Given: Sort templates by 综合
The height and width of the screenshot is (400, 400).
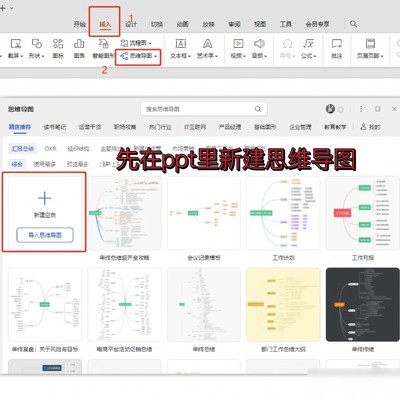Looking at the screenshot, I should point(17,164).
